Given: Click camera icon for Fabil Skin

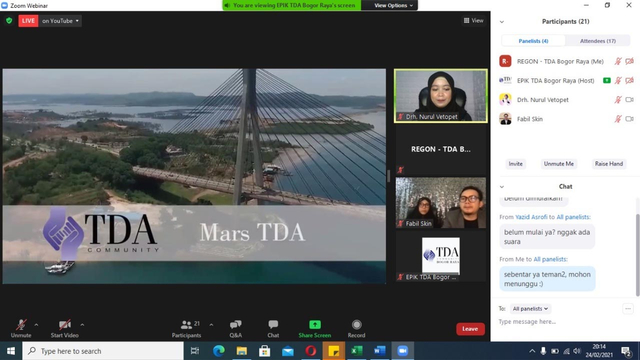Looking at the screenshot, I should click(629, 119).
